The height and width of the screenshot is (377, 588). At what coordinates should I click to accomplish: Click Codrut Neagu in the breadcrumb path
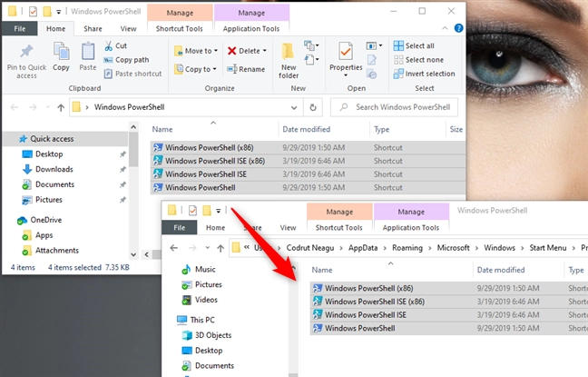click(310, 248)
